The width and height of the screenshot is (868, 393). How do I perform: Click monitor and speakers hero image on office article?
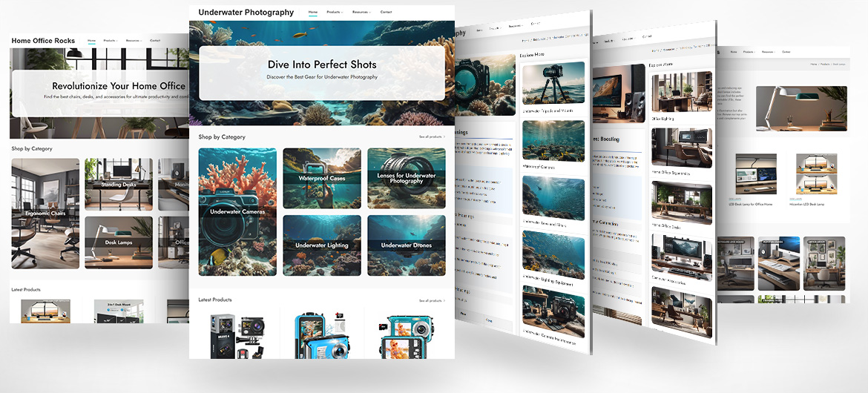point(618,93)
